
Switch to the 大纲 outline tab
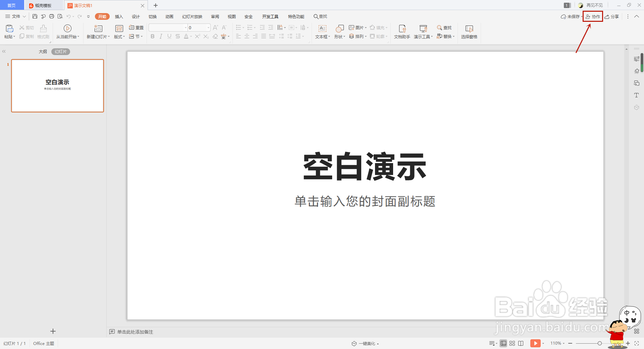click(x=43, y=51)
